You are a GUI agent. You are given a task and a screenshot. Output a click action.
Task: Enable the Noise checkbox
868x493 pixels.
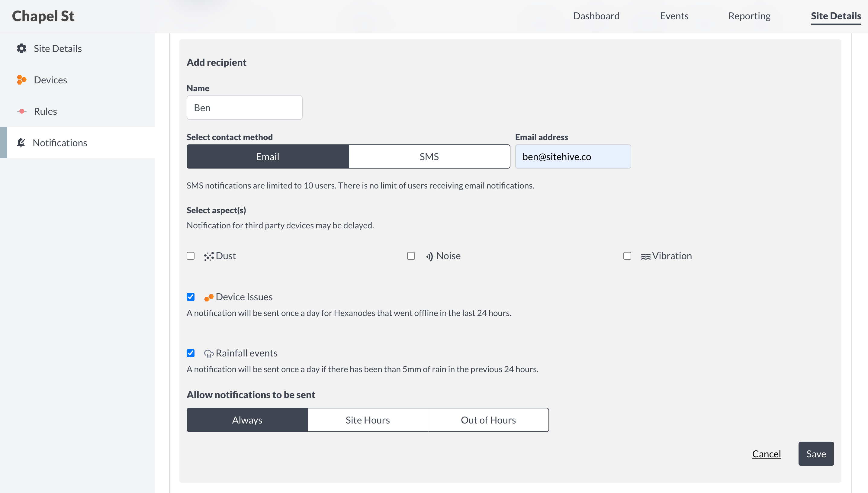coord(411,256)
